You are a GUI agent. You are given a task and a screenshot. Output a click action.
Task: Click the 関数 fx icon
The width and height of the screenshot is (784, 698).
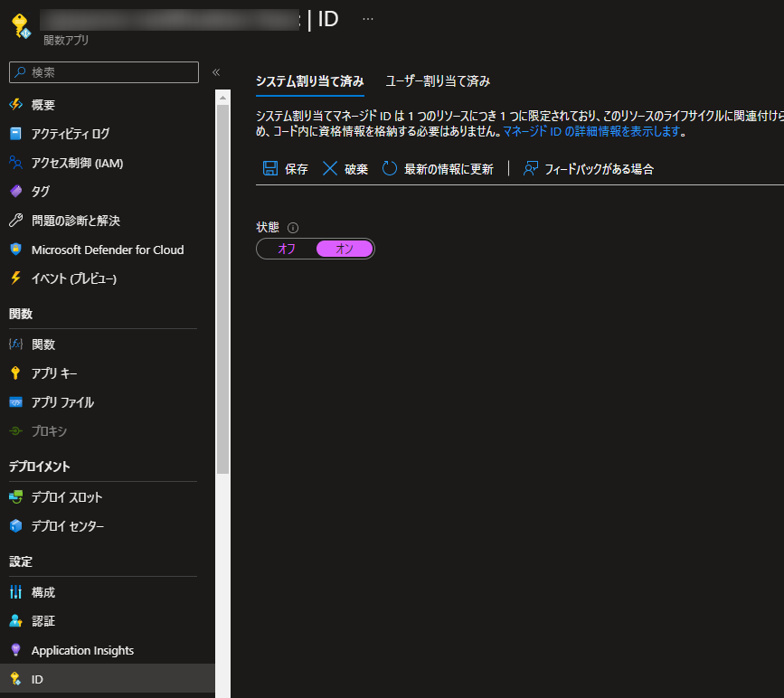(16, 344)
